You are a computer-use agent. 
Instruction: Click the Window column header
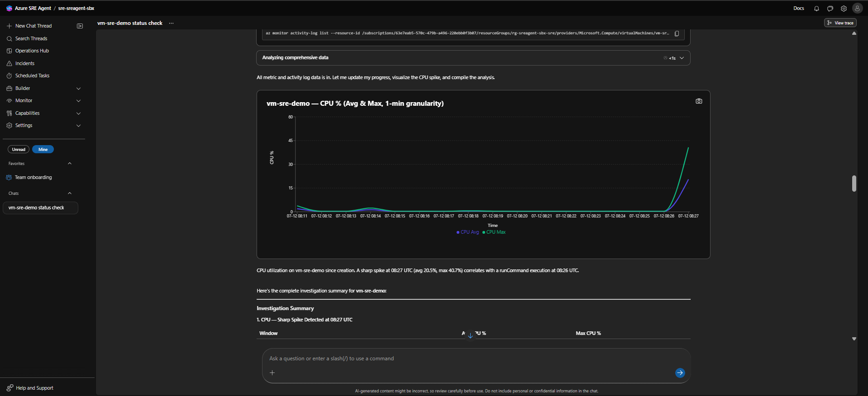point(268,333)
